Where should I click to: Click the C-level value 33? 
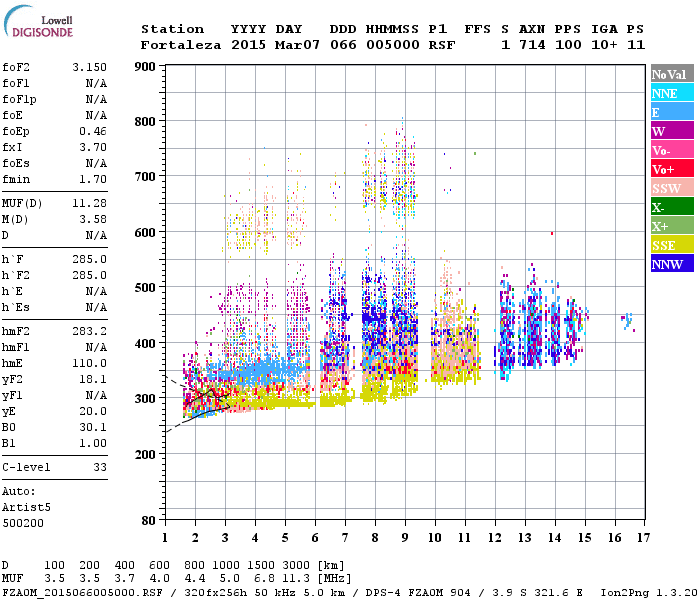[x=99, y=467]
